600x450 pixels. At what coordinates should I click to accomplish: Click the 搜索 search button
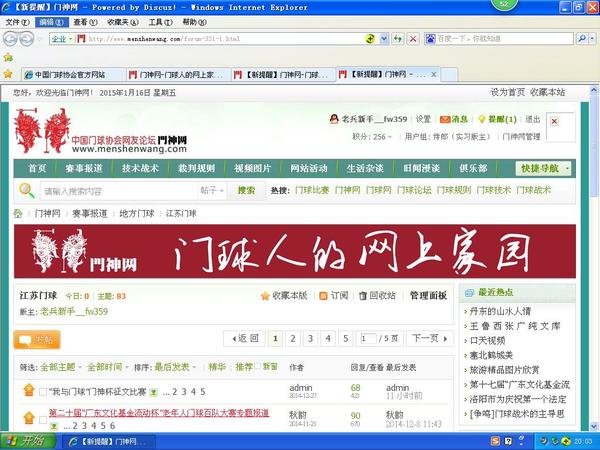[x=247, y=190]
